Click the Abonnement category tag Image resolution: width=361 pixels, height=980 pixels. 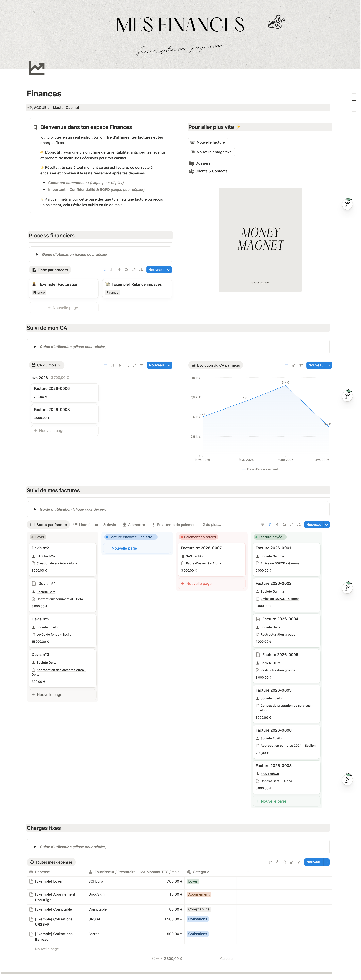tap(199, 894)
